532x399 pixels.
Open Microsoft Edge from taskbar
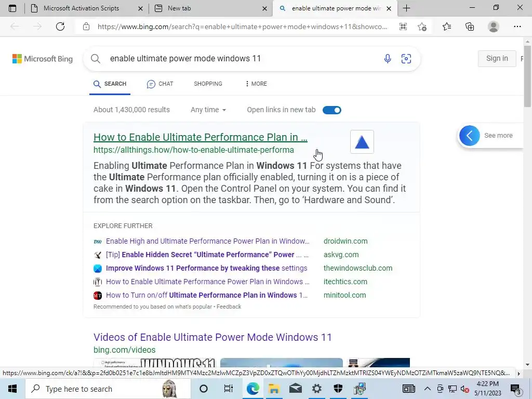[x=253, y=389]
